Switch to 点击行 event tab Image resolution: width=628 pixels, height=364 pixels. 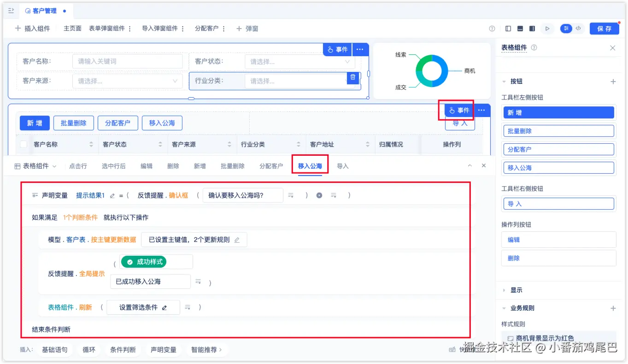coord(78,166)
